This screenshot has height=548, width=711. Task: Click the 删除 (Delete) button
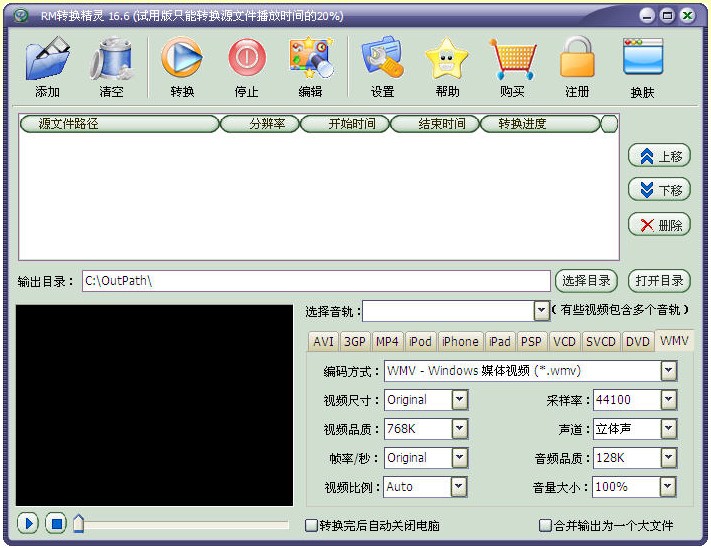pyautogui.click(x=659, y=224)
